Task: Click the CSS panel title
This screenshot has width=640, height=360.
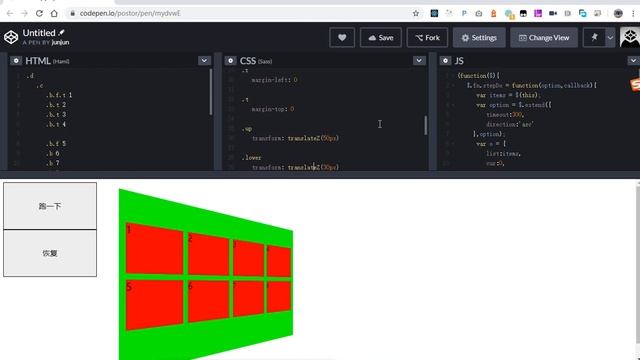Action: click(248, 61)
